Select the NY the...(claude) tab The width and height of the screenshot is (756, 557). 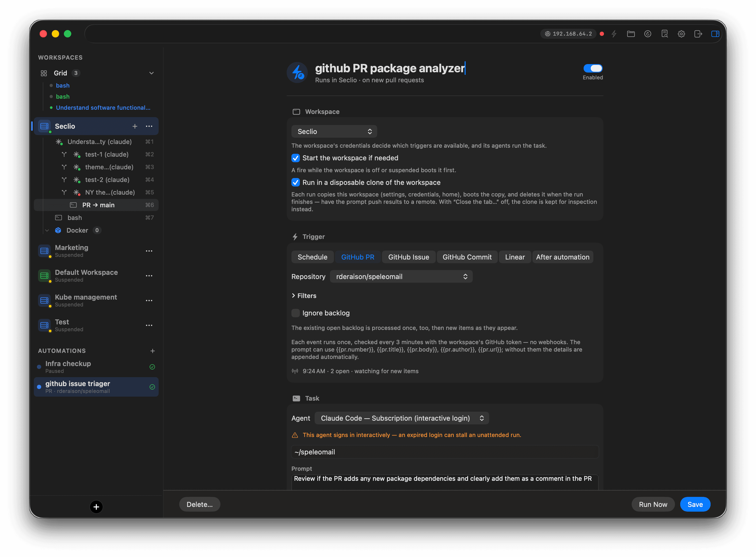click(x=110, y=193)
